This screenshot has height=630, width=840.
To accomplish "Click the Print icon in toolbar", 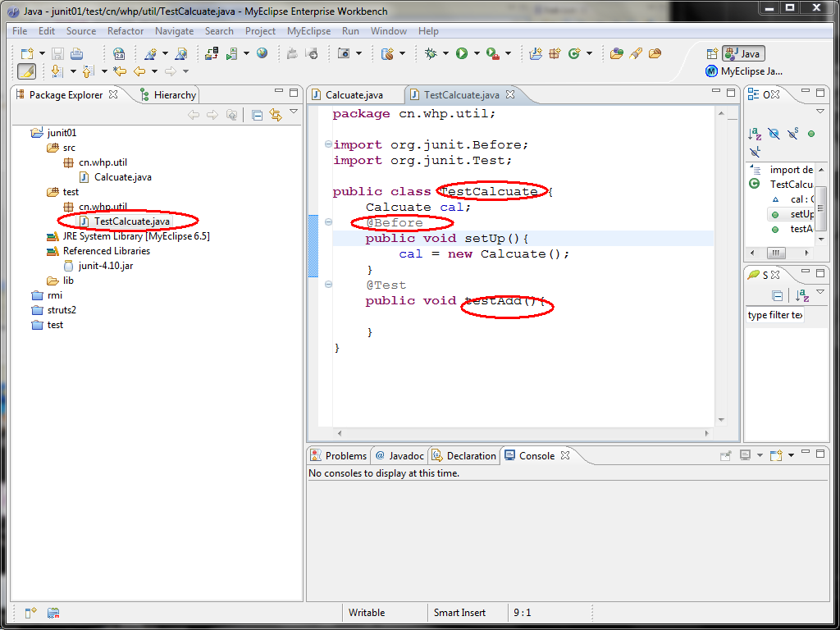I will coord(76,53).
